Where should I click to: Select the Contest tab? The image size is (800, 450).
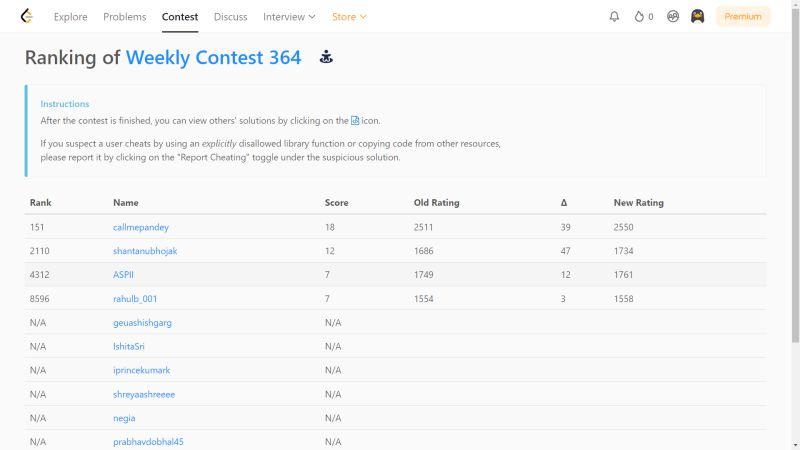point(180,16)
